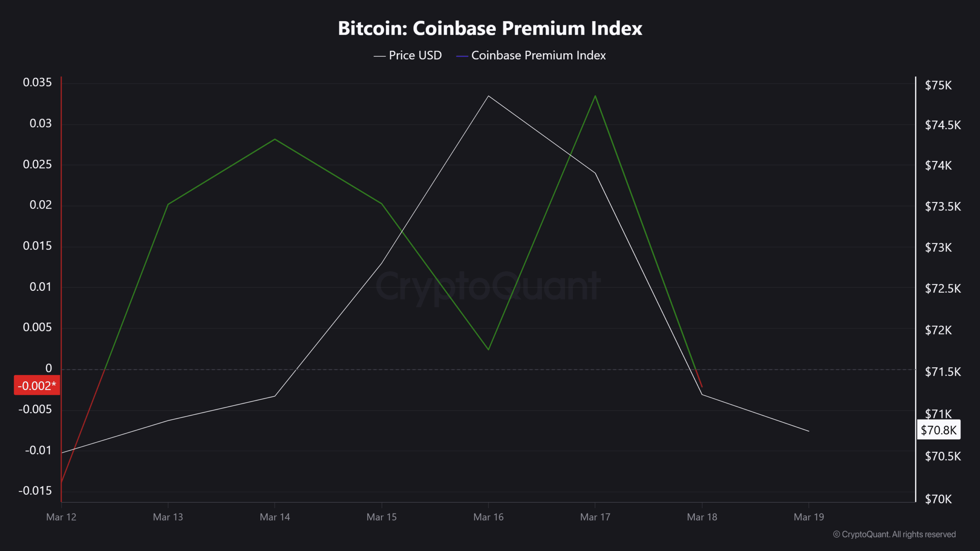
Task: Open the CryptoQuant copyright notice link
Action: point(894,534)
